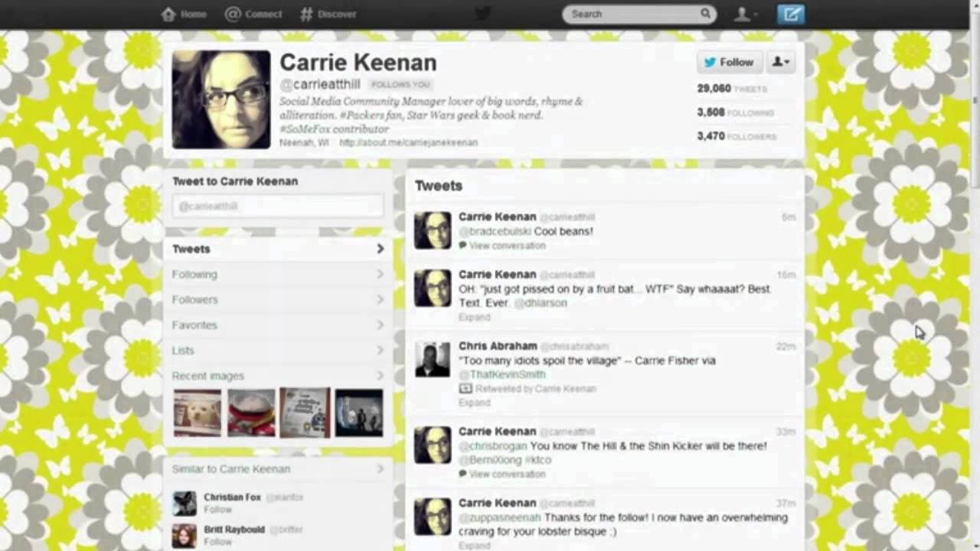
Task: Click Britt Raybould's avatar in similar users
Action: (185, 536)
